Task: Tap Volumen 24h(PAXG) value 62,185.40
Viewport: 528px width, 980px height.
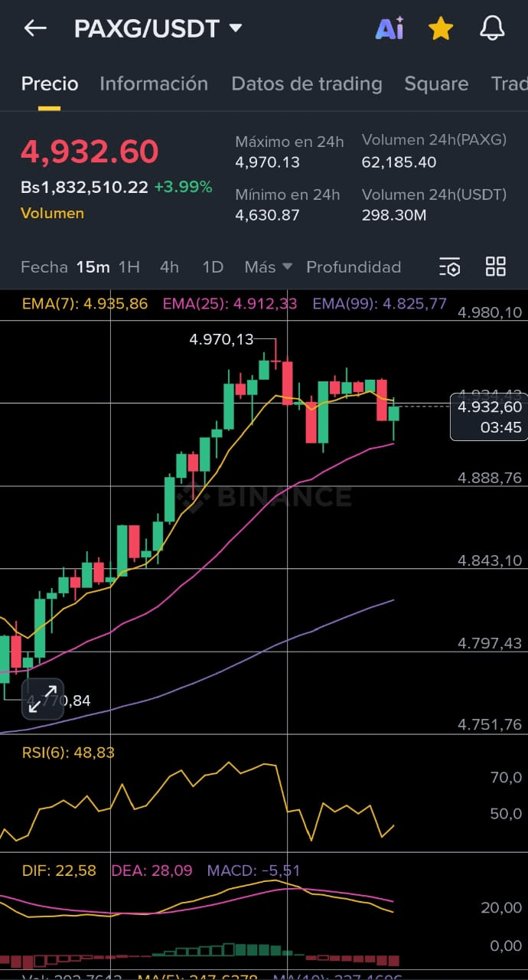Action: click(399, 162)
